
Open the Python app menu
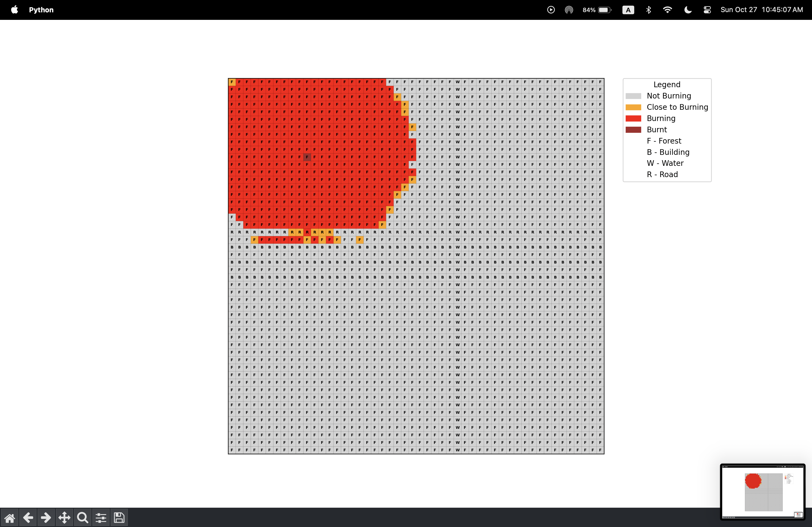tap(41, 10)
